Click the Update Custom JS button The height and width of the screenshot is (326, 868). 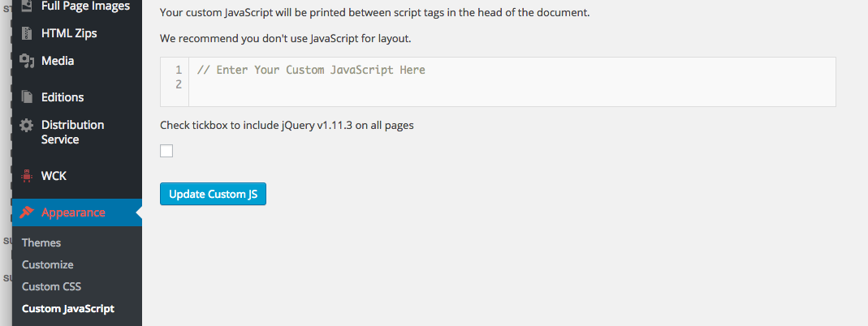(213, 194)
